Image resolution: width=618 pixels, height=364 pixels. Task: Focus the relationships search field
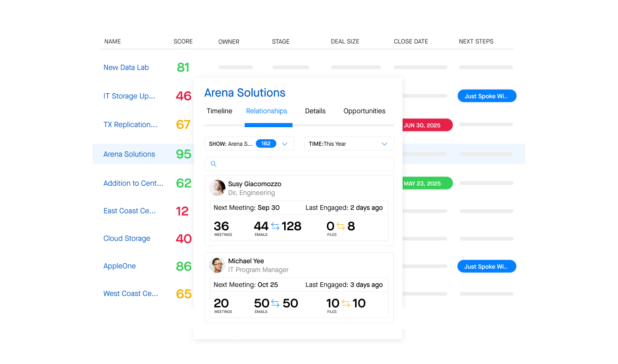[299, 164]
